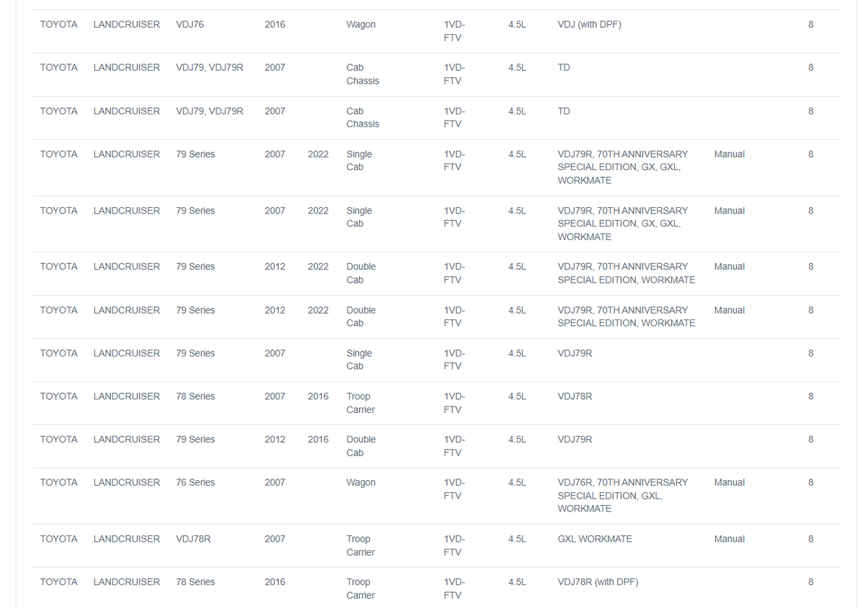Select the VDJ76R 70TH ANNIVERSARY description
This screenshot has height=608, width=868.
click(x=622, y=495)
